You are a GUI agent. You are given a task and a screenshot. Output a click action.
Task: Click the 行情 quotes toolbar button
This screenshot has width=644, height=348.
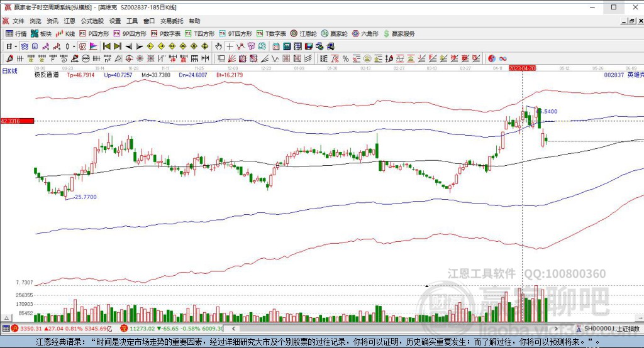(16, 33)
